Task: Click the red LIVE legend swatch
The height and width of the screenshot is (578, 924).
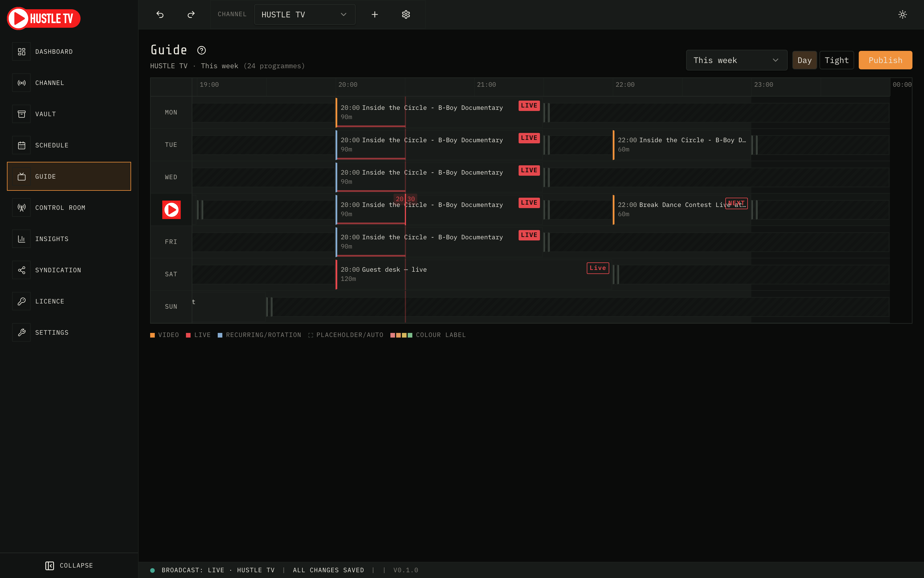Action: pos(188,335)
